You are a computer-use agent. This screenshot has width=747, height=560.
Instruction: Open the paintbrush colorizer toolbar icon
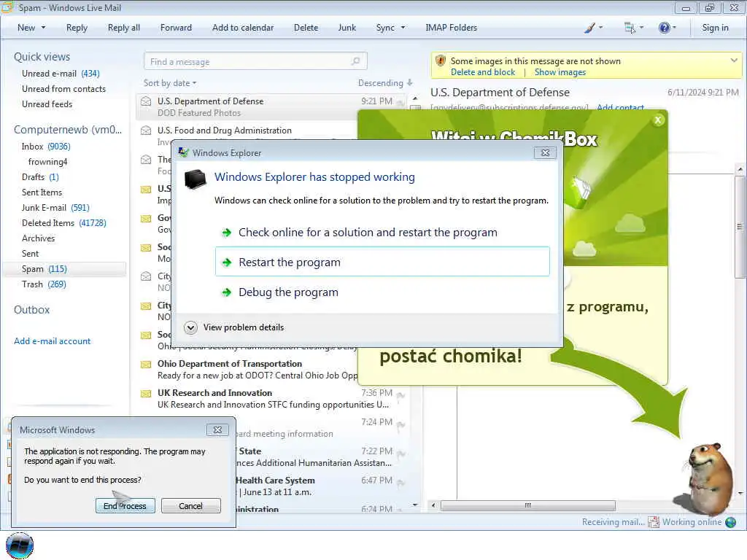589,28
